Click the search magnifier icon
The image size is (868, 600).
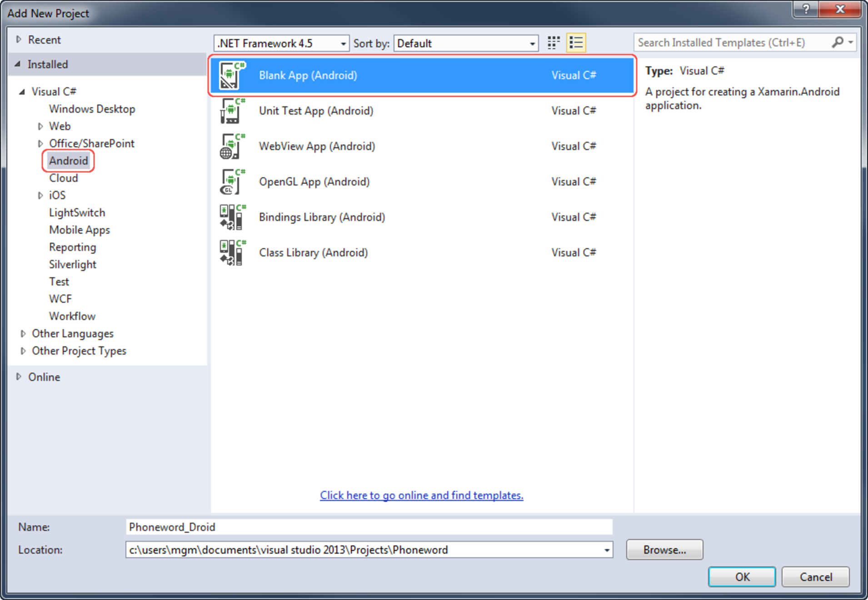[x=837, y=43]
